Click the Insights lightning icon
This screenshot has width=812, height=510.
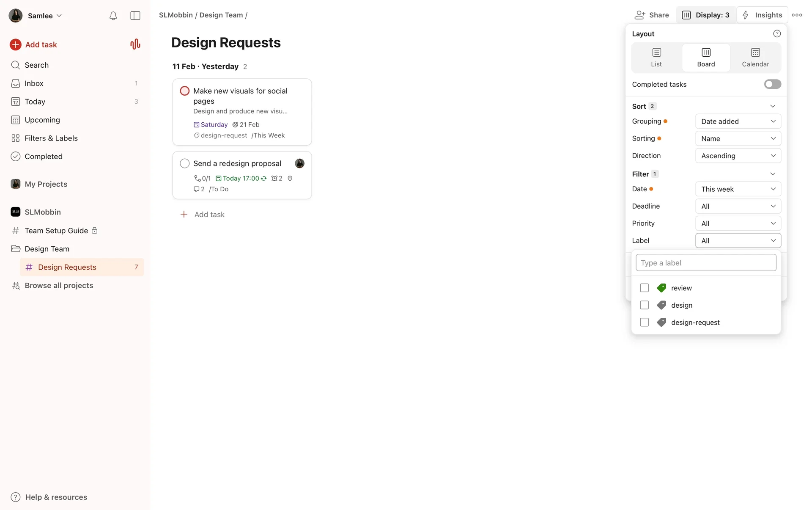(x=746, y=15)
